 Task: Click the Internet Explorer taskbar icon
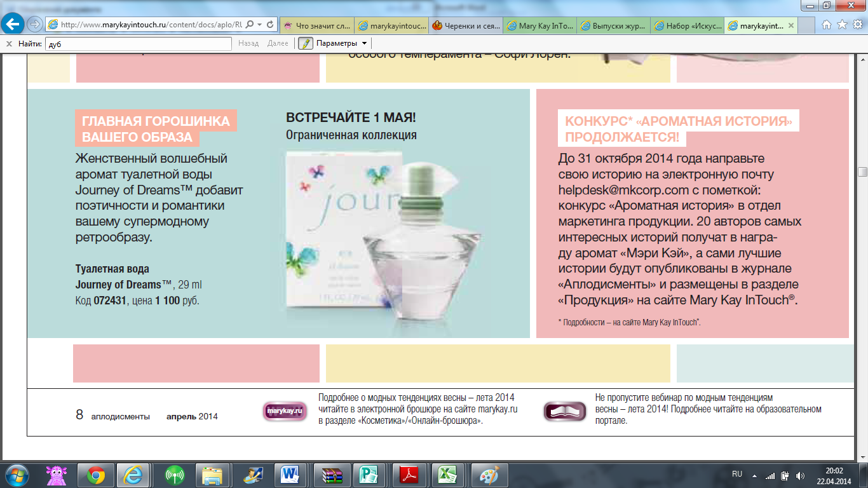tap(134, 475)
